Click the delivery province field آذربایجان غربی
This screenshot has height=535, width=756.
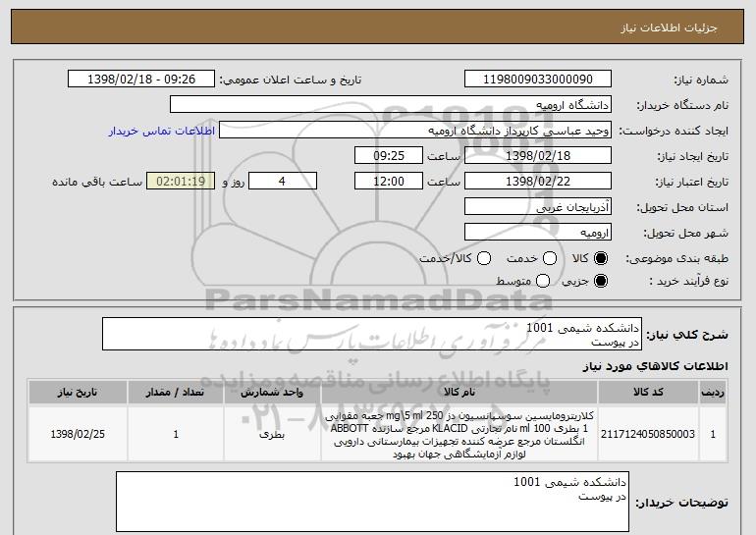pyautogui.click(x=538, y=206)
